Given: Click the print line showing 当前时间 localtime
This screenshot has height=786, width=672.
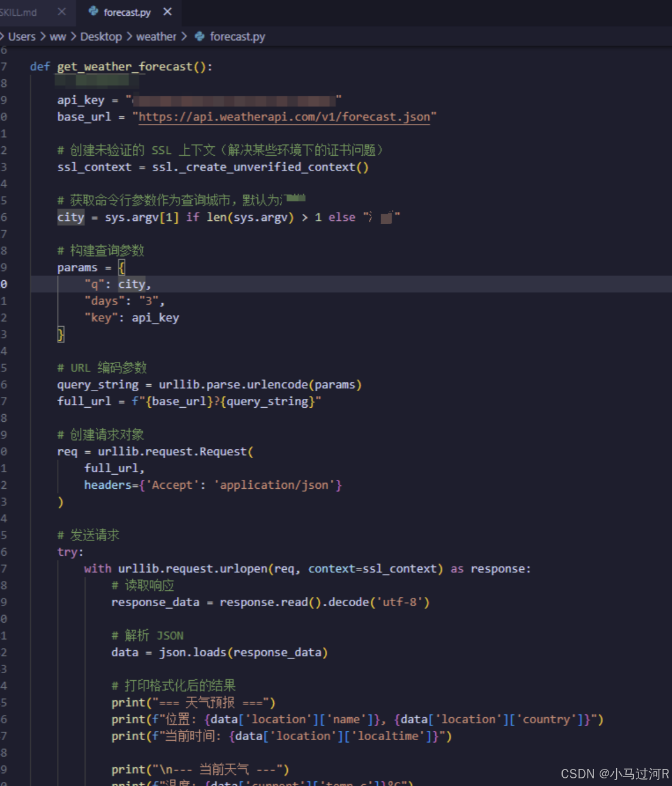Looking at the screenshot, I should (281, 736).
